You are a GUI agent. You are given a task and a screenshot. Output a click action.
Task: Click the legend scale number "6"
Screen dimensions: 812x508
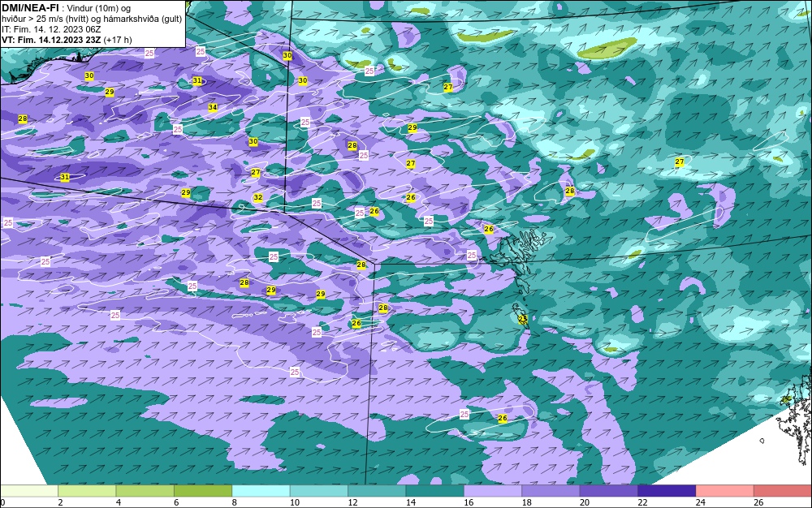click(176, 502)
